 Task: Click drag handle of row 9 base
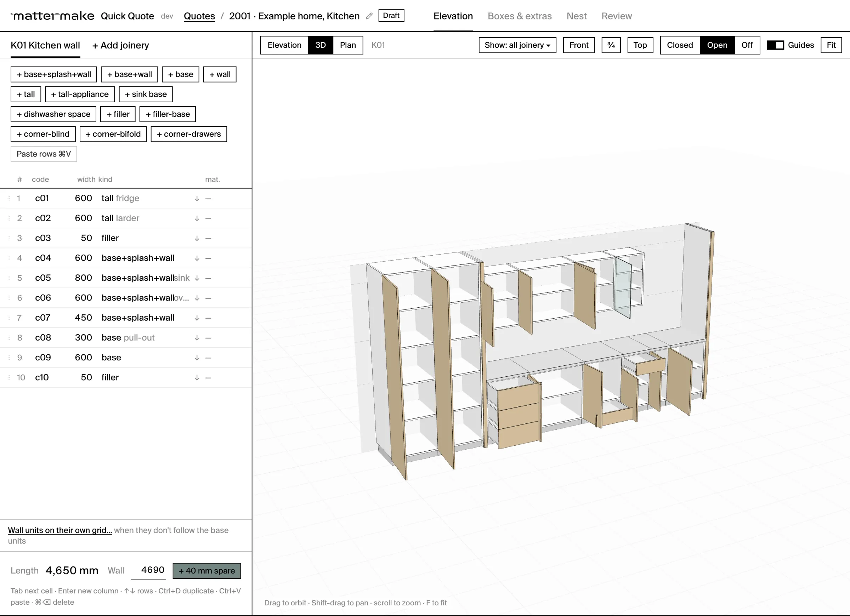pyautogui.click(x=8, y=358)
